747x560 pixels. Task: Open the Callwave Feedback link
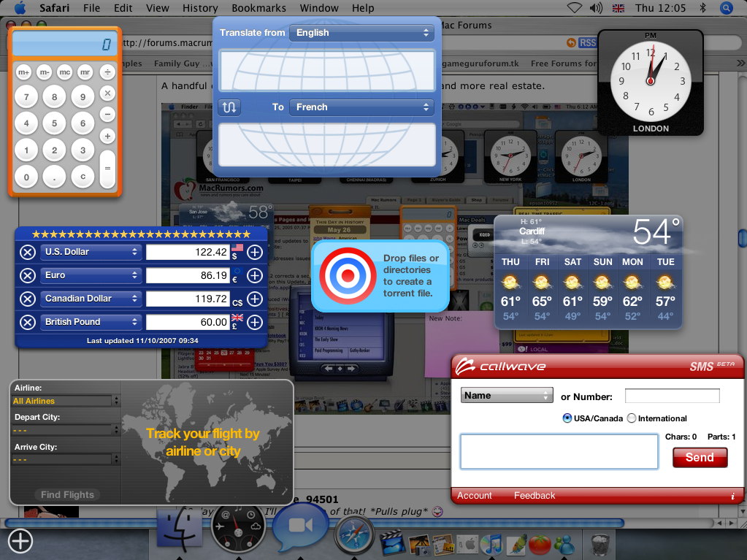535,496
